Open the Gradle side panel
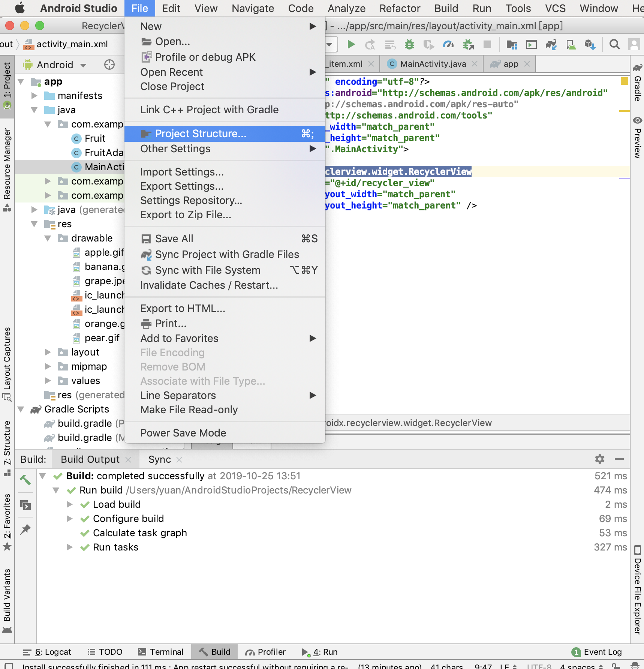This screenshot has height=669, width=644. tap(637, 82)
